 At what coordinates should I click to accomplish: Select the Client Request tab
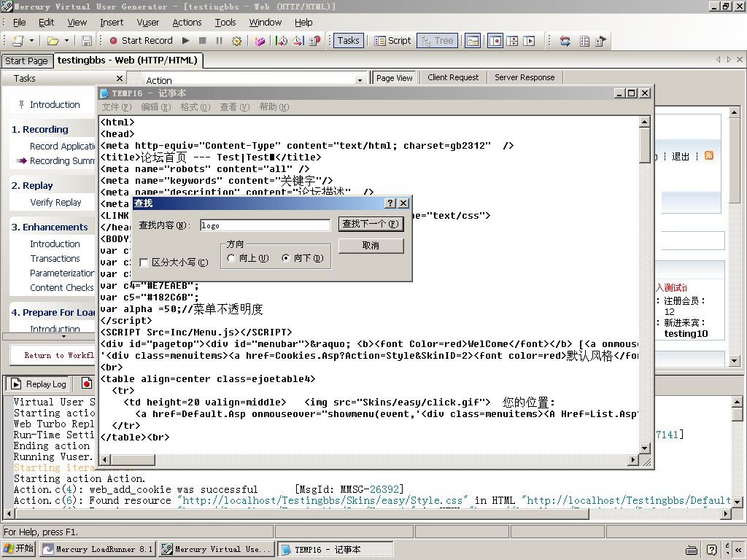point(453,77)
